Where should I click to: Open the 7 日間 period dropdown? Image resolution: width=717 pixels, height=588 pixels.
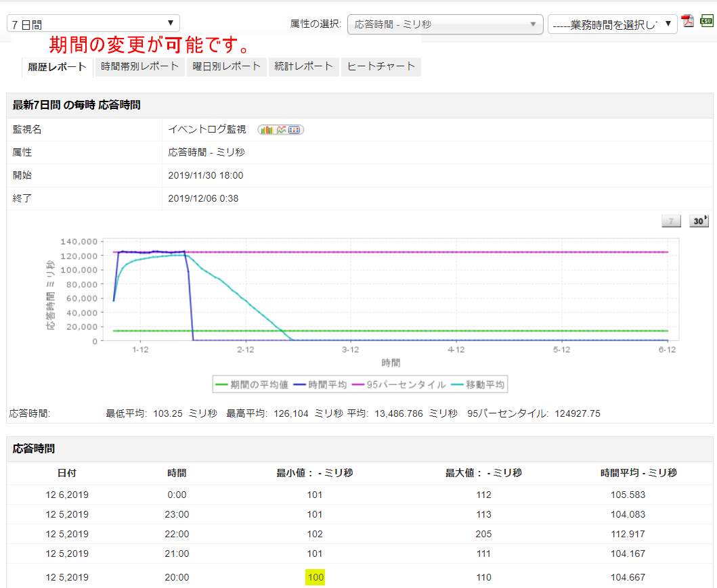coord(93,24)
